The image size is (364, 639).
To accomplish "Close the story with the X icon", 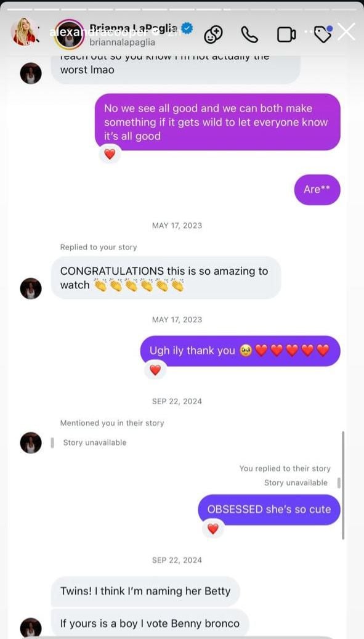I will click(x=346, y=31).
